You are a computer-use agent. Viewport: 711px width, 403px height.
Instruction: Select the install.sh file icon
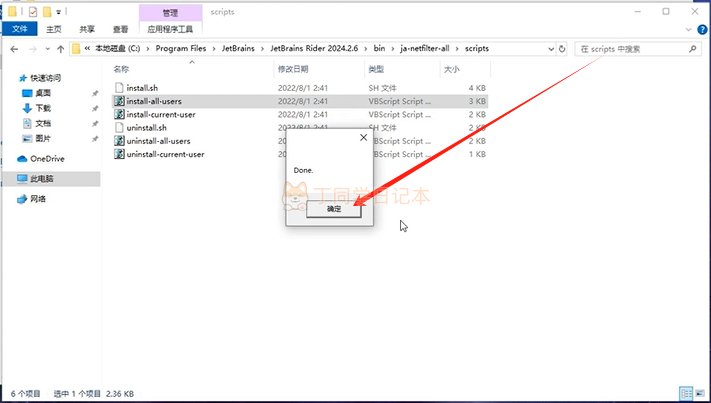click(x=119, y=87)
